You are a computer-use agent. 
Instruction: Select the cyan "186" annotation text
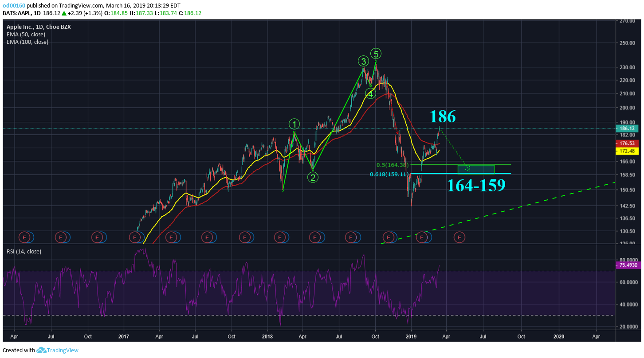[443, 117]
